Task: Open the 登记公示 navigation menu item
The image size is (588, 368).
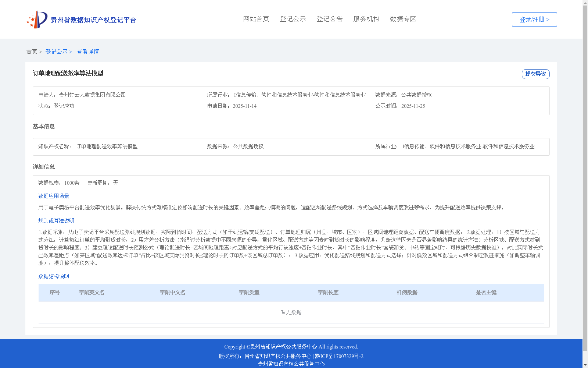Action: 293,19
